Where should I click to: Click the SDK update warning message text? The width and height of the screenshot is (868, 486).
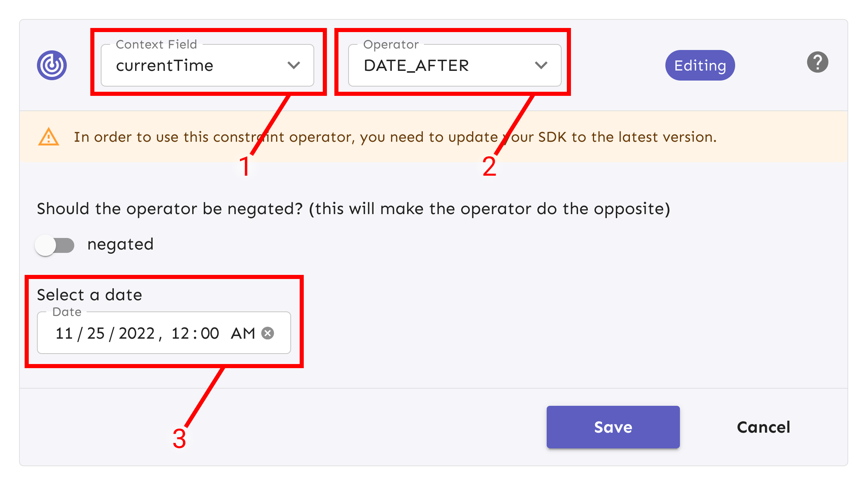(x=395, y=137)
